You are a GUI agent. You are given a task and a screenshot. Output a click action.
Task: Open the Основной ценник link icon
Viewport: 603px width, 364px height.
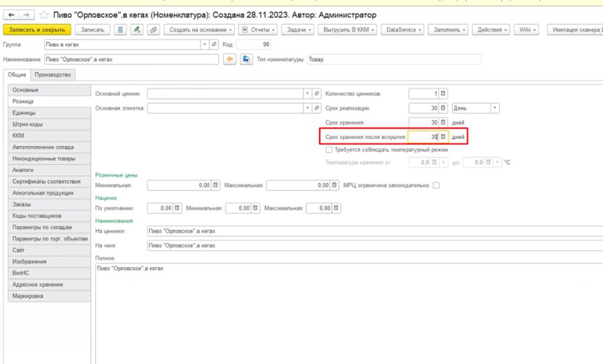(316, 93)
